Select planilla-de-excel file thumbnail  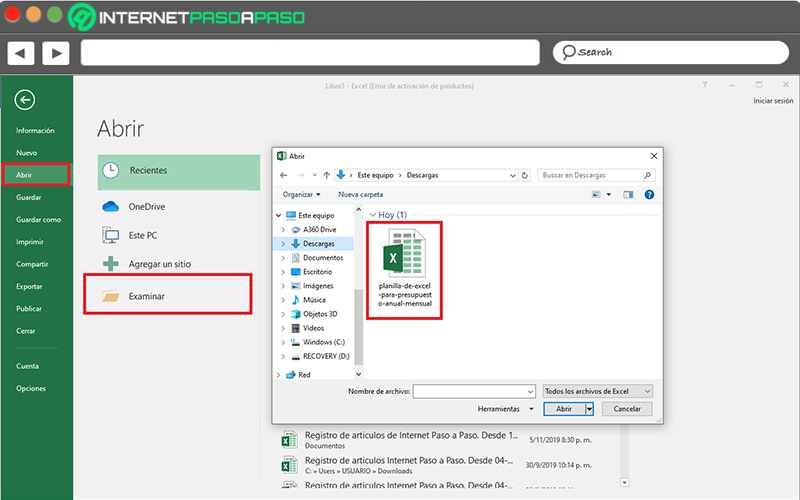(405, 270)
